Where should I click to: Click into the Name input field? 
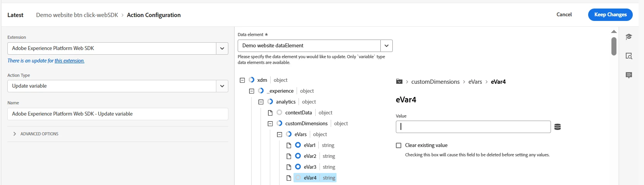[x=118, y=114]
